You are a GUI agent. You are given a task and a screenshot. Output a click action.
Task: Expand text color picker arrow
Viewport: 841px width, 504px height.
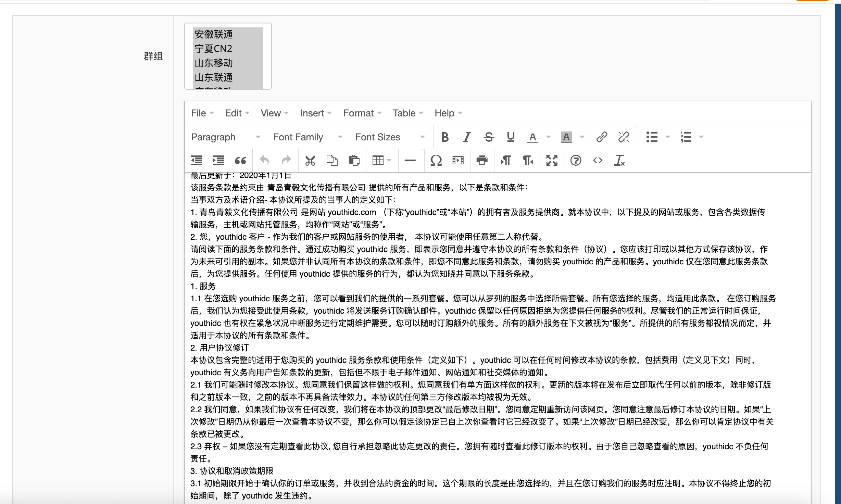pyautogui.click(x=548, y=137)
